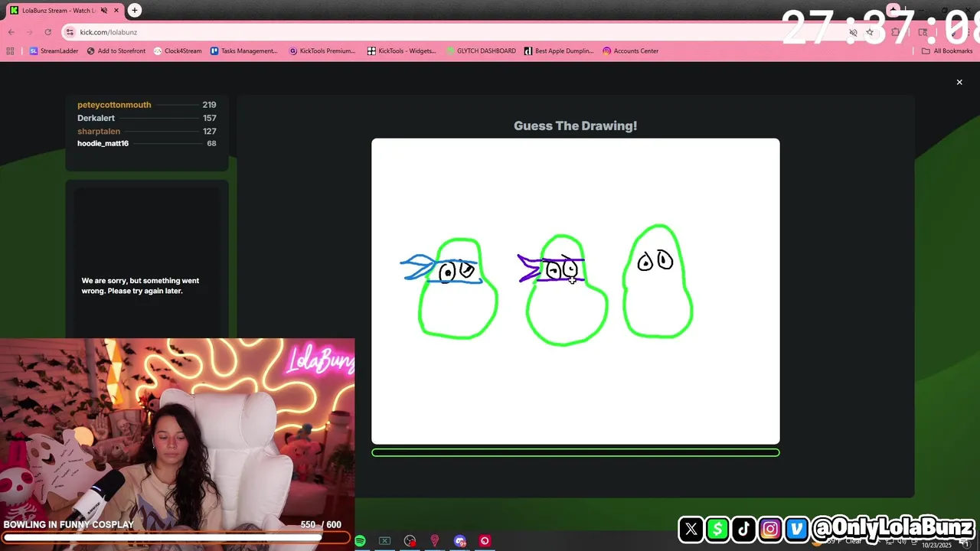Unmute the LolaBunz Stream tab audio icon

click(104, 10)
